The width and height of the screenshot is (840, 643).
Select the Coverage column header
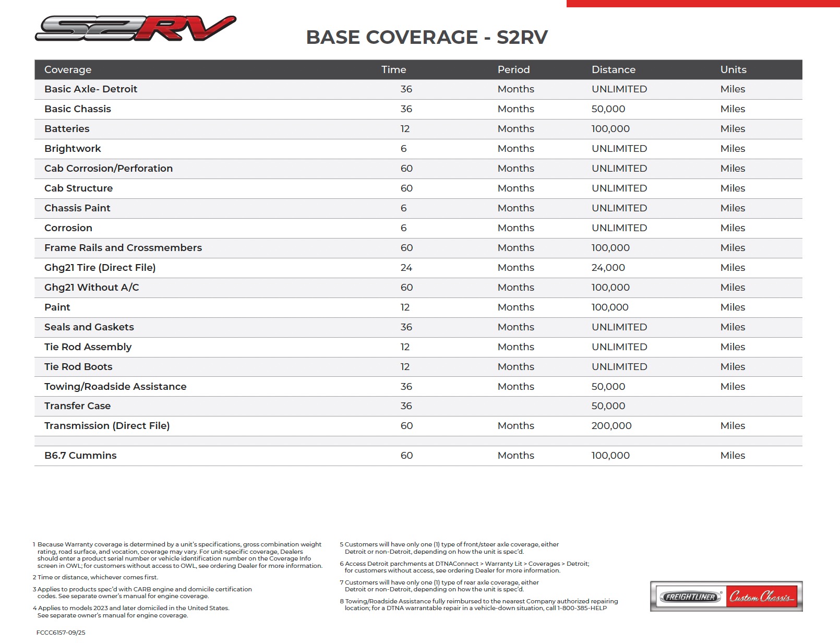[68, 69]
